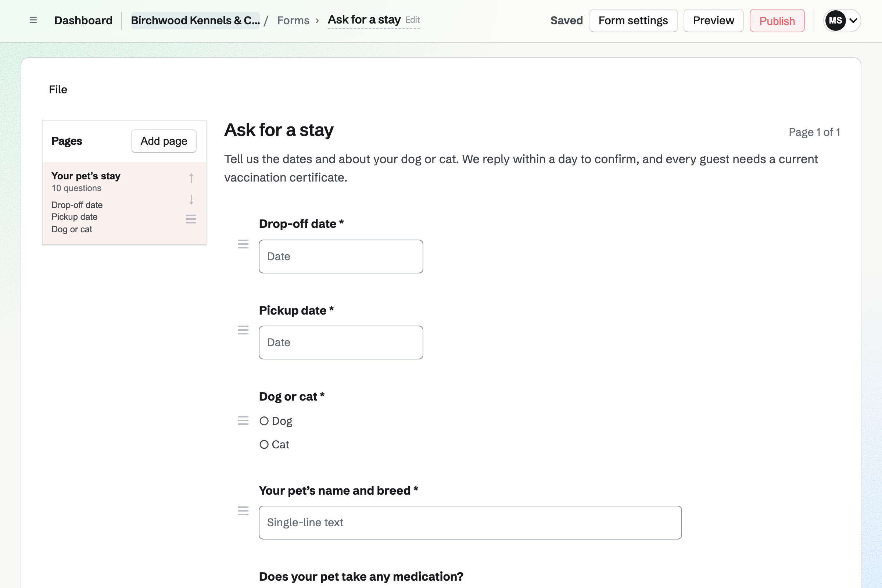The image size is (882, 588).
Task: Click the Pages panel heading
Action: [67, 141]
